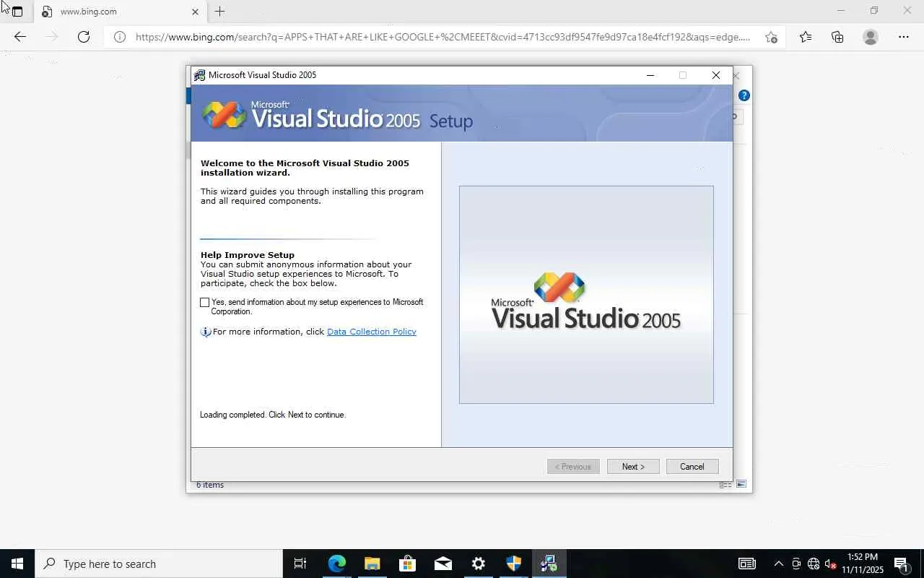Open the Favorites list in Edge
Image resolution: width=924 pixels, height=578 pixels.
[x=806, y=37]
